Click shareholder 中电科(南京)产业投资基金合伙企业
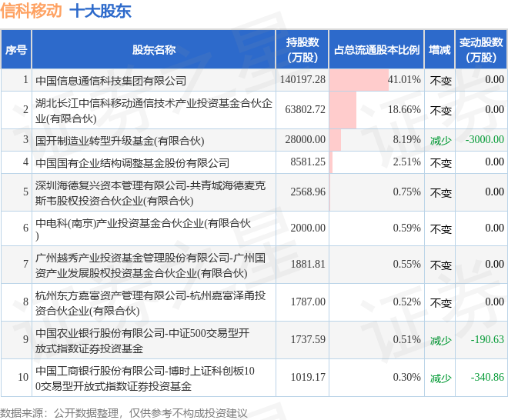Screen dimensions: 508x420 coord(143,228)
